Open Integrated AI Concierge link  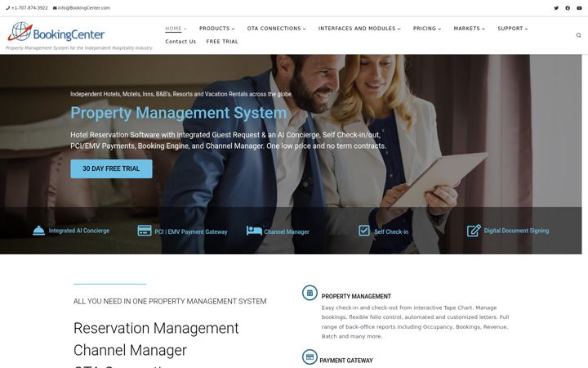(79, 231)
